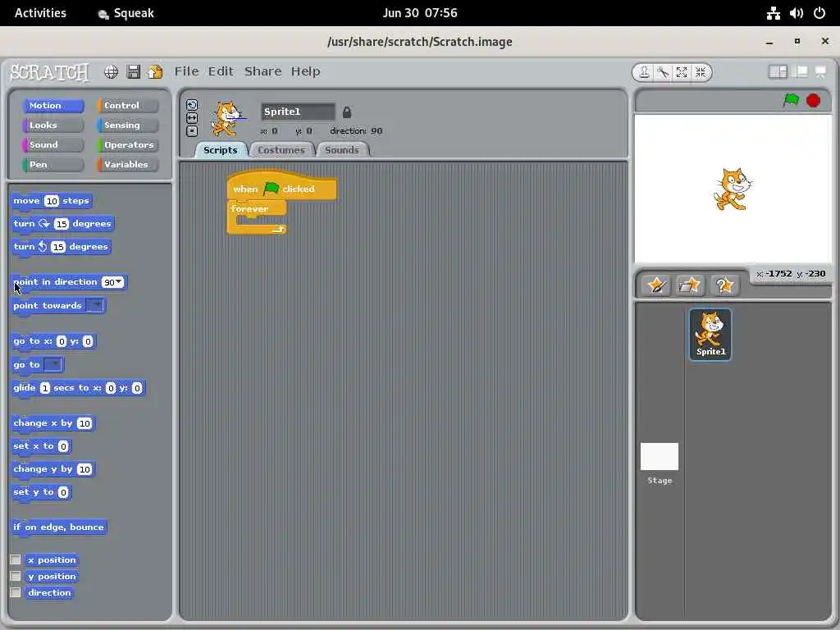Switch to presentation mode
The image size is (840, 630).
820,72
